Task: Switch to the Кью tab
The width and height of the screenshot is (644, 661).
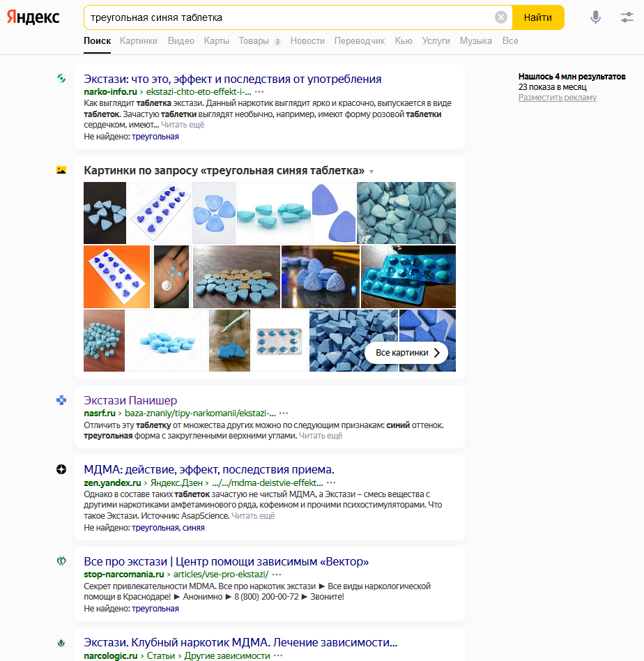Action: pos(404,41)
